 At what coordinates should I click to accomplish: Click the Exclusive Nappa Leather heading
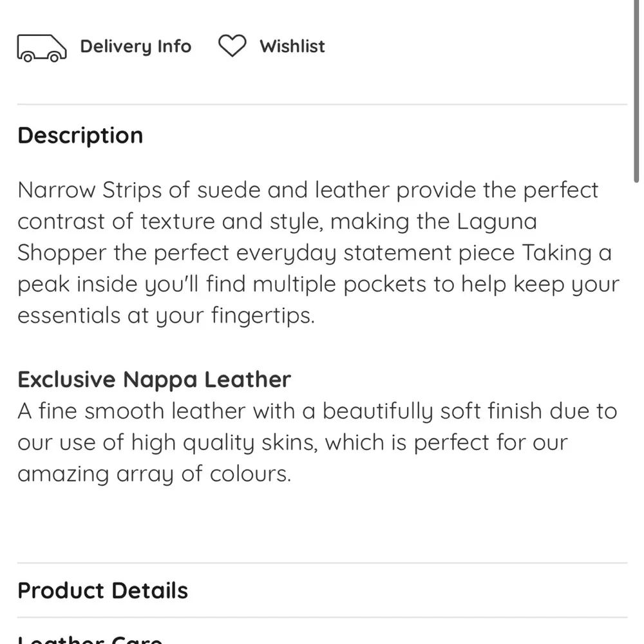[x=154, y=379]
